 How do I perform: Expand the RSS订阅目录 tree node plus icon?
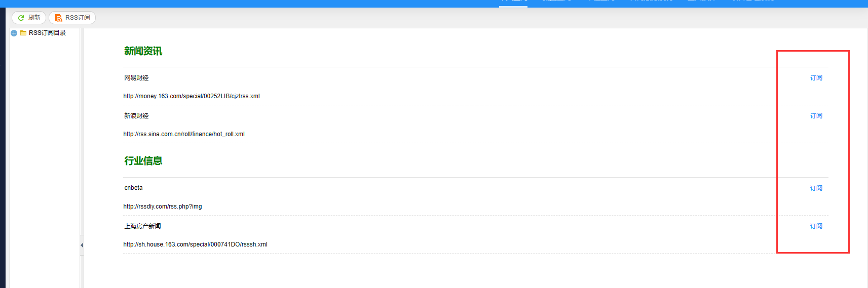point(14,33)
